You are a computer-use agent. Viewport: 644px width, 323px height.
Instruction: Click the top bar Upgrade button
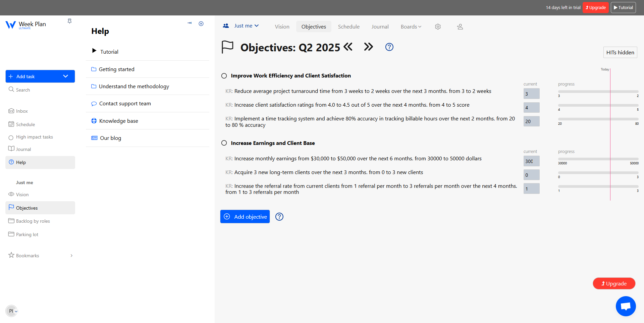[596, 7]
